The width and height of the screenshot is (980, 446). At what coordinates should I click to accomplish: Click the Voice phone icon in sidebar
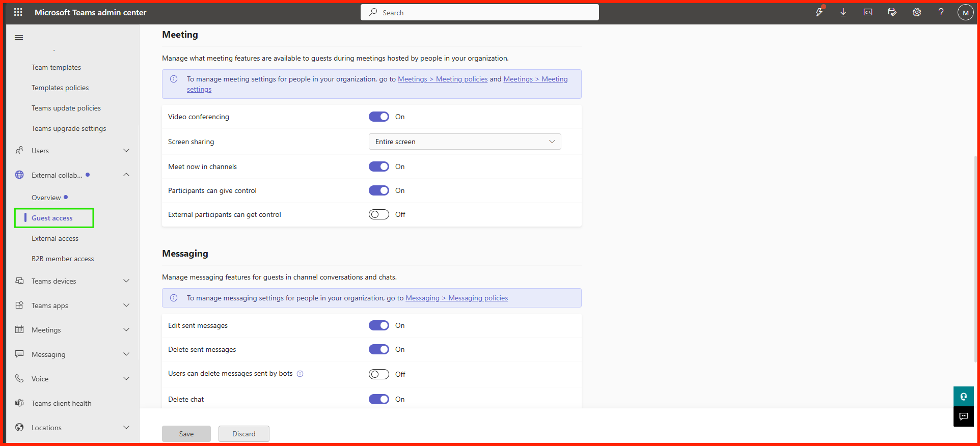coord(19,378)
